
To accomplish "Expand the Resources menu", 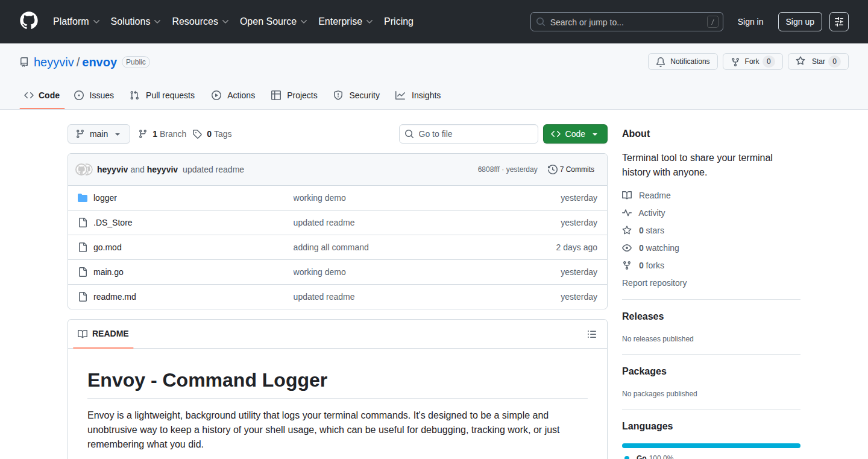I will pyautogui.click(x=200, y=22).
